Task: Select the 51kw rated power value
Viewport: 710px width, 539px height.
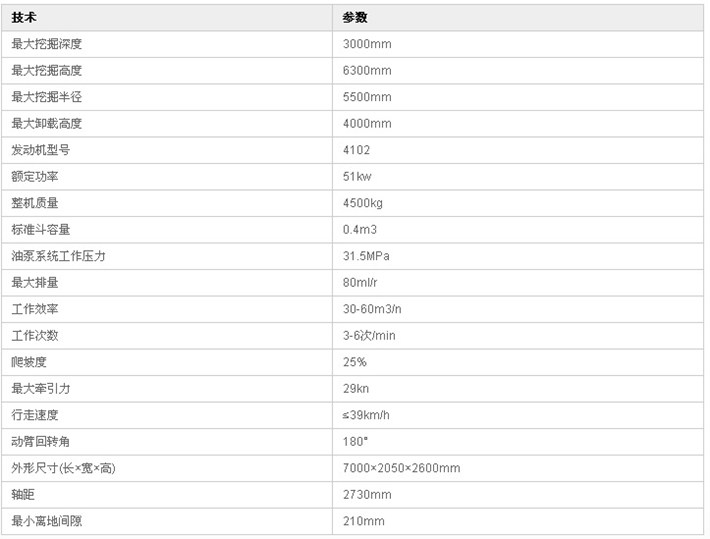Action: (357, 177)
